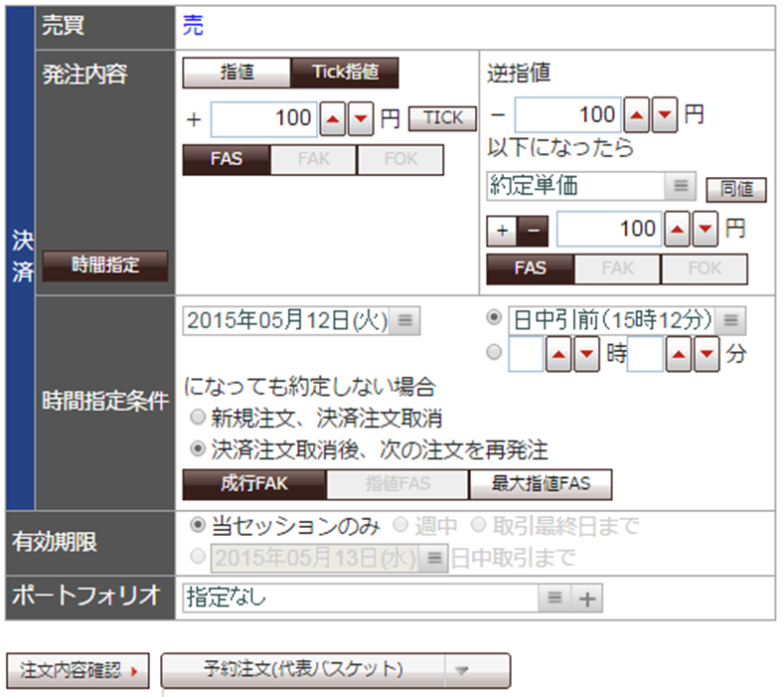The height and width of the screenshot is (697, 784).
Task: Click the minus sign offset button
Action: (533, 231)
